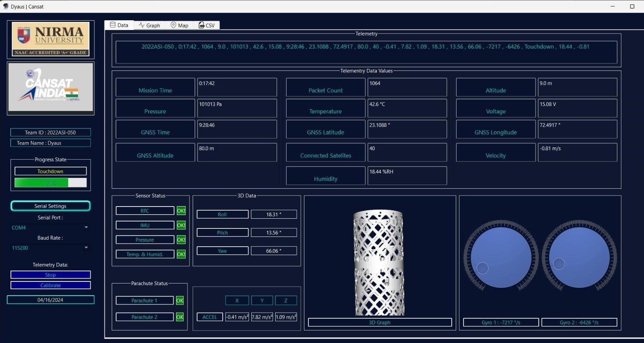Click the GNSS Longitude value 72.4917 °
This screenshot has height=343, width=644.
(578, 129)
